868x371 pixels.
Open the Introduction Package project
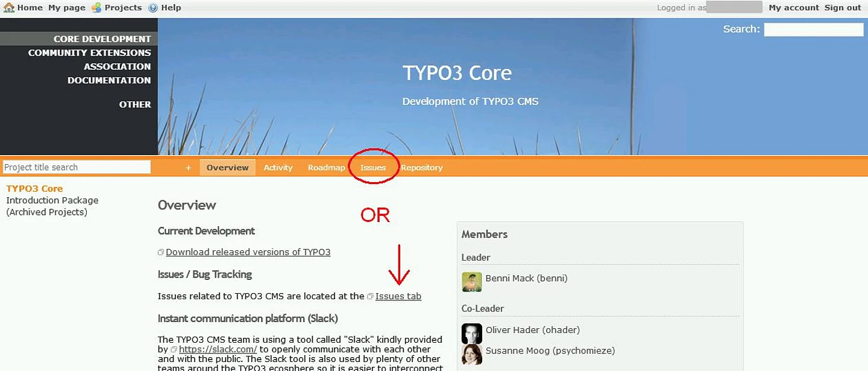pyautogui.click(x=52, y=200)
